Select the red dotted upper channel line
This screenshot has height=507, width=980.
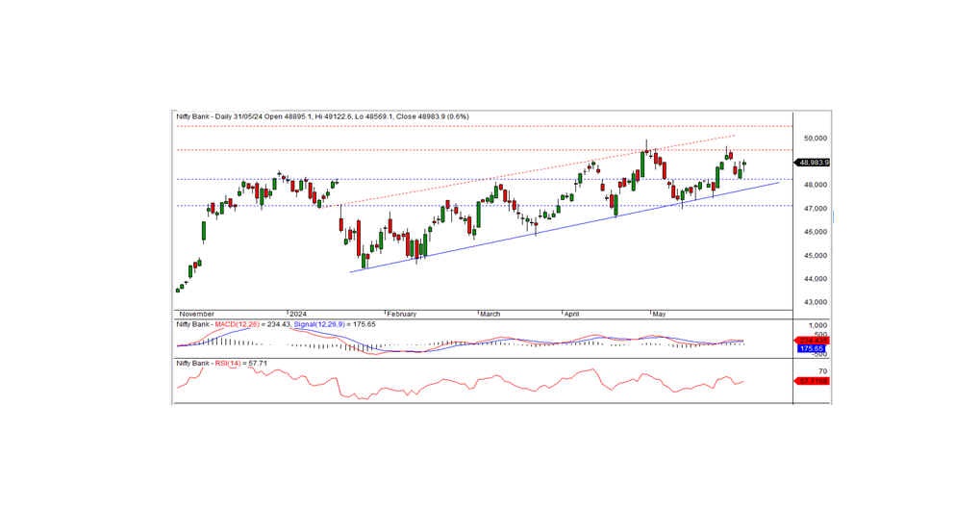click(539, 173)
